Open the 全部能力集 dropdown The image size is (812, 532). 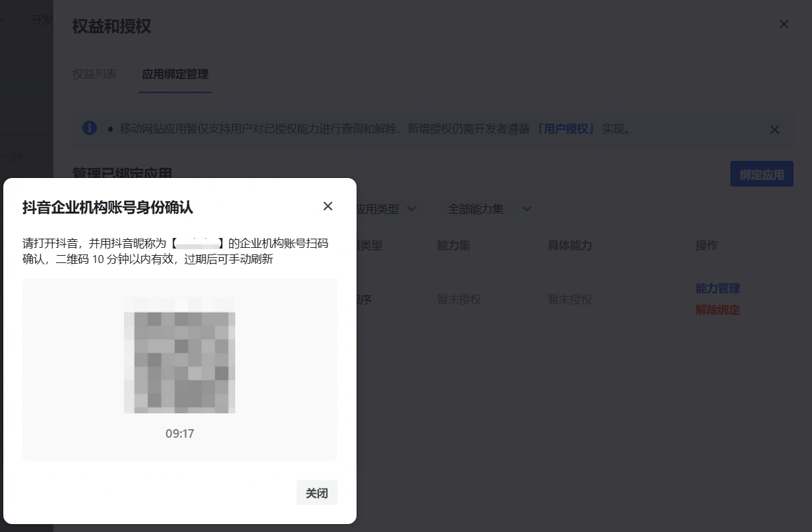tap(489, 209)
